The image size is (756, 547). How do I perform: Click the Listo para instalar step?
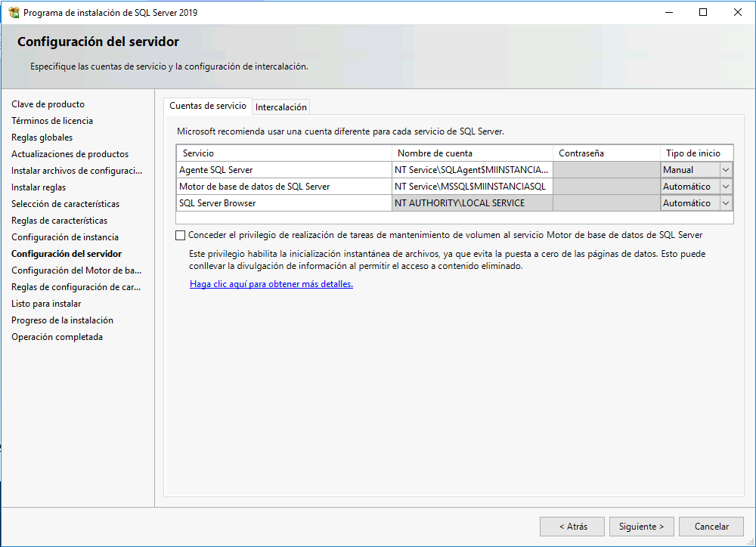(x=46, y=304)
